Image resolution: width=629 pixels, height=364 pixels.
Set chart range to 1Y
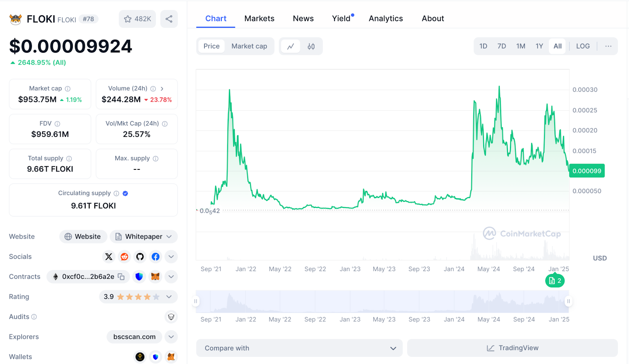[539, 46]
